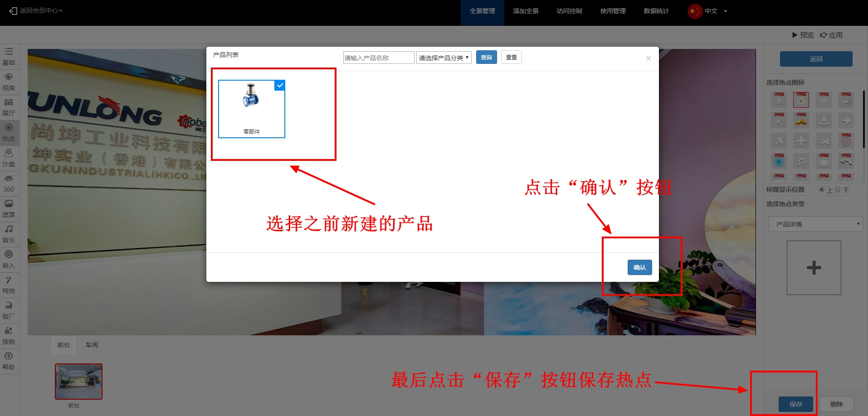Viewport: 868px width, 416px height.
Task: Click the 确认 confirm button
Action: [x=639, y=267]
